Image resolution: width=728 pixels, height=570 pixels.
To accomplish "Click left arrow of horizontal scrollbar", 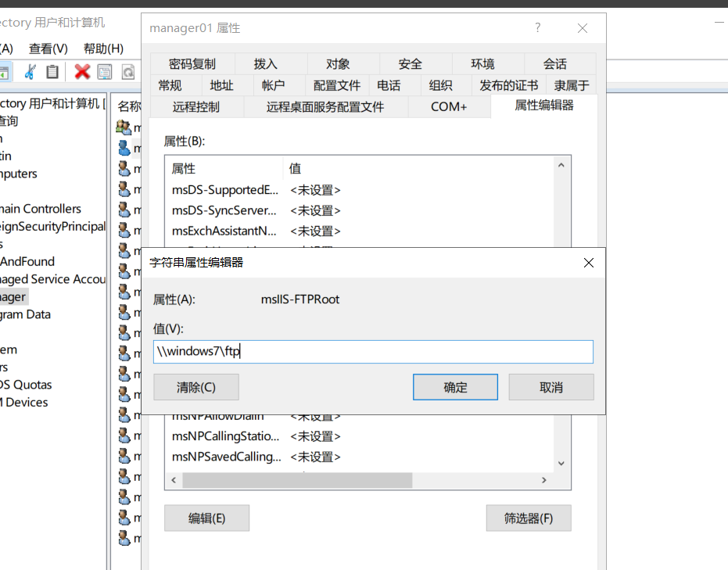I will pos(173,480).
